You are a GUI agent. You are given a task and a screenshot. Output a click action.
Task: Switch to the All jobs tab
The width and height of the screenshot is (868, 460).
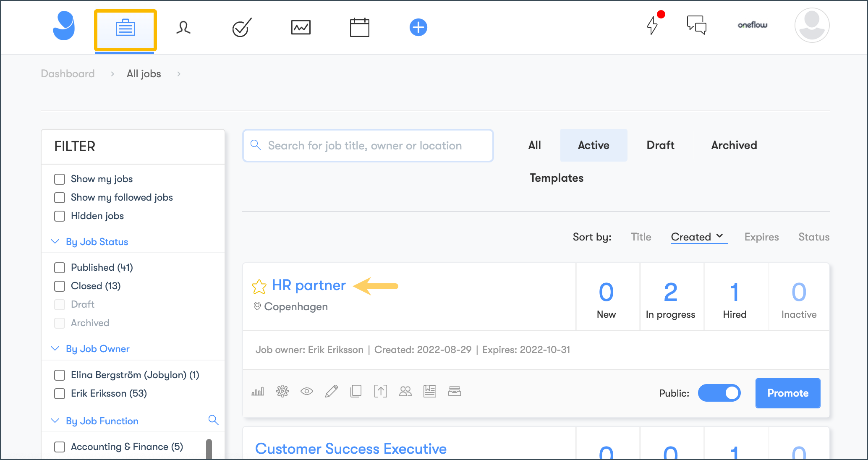[x=534, y=145]
